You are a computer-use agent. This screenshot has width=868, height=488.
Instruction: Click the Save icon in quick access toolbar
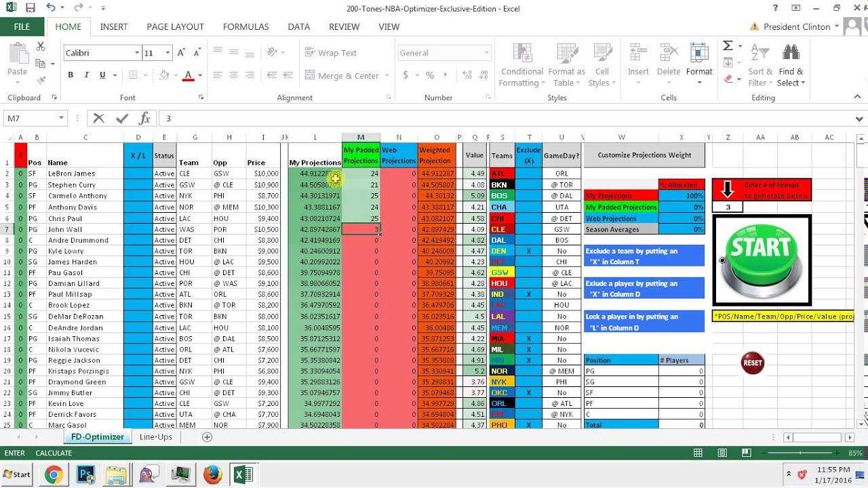(30, 8)
